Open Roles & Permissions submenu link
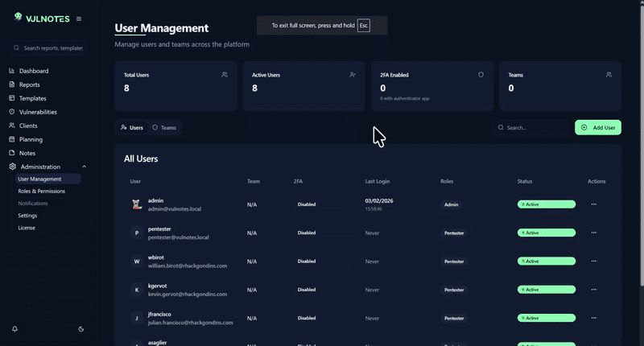The image size is (644, 346). pyautogui.click(x=41, y=192)
